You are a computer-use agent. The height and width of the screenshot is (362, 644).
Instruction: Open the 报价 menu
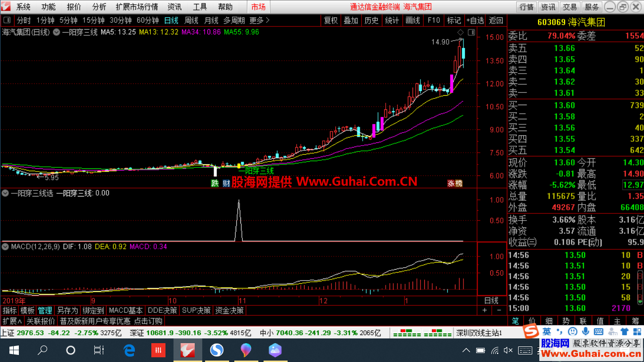pyautogui.click(x=74, y=7)
